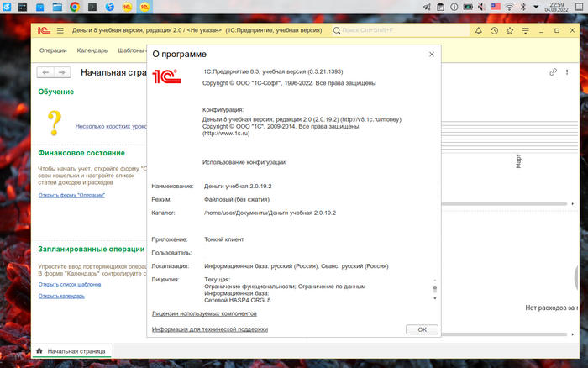Click the Файловый (без сжатия) mode value
Image resolution: width=588 pixels, height=368 pixels.
(x=237, y=200)
